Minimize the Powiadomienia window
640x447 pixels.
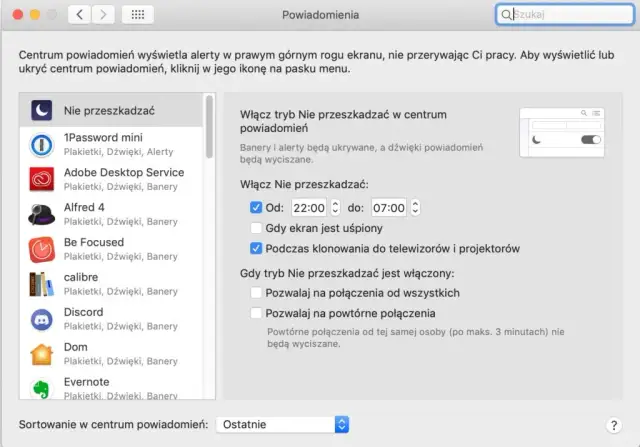tap(35, 15)
